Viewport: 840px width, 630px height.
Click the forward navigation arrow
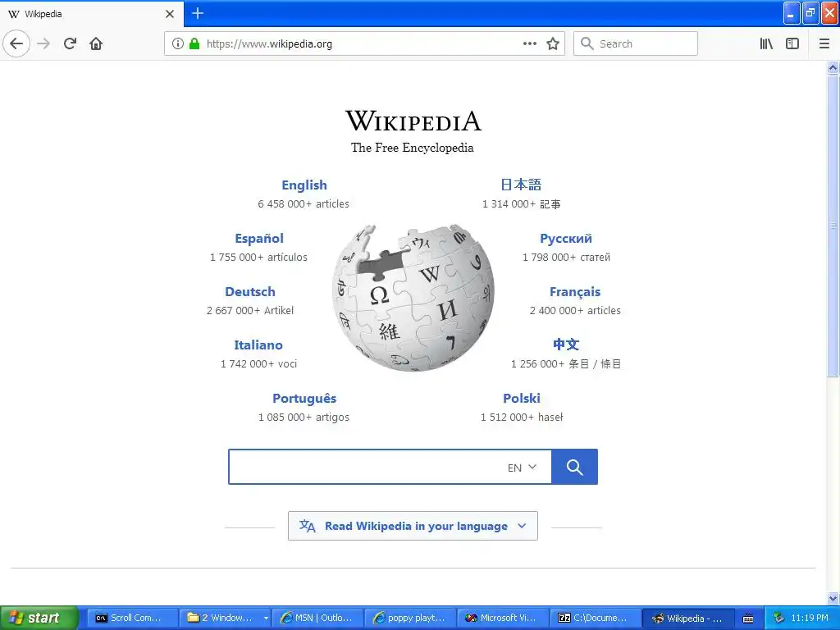pyautogui.click(x=43, y=43)
